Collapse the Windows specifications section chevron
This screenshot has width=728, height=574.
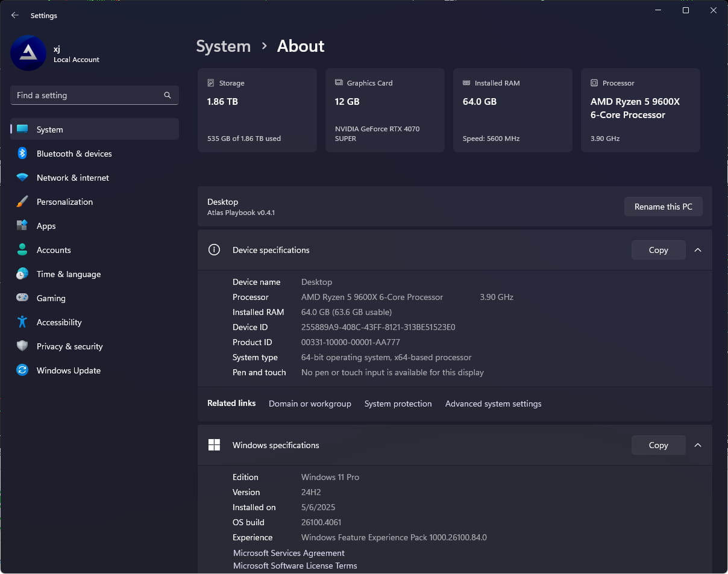coord(698,445)
